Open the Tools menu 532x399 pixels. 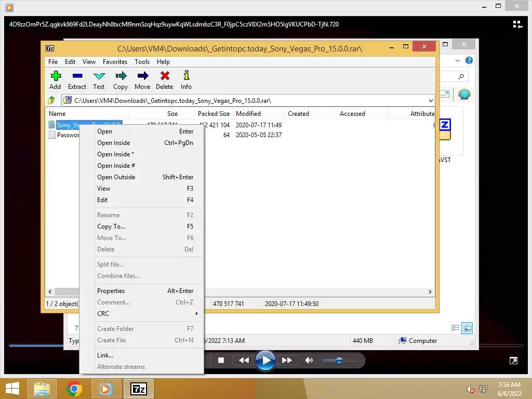point(142,62)
